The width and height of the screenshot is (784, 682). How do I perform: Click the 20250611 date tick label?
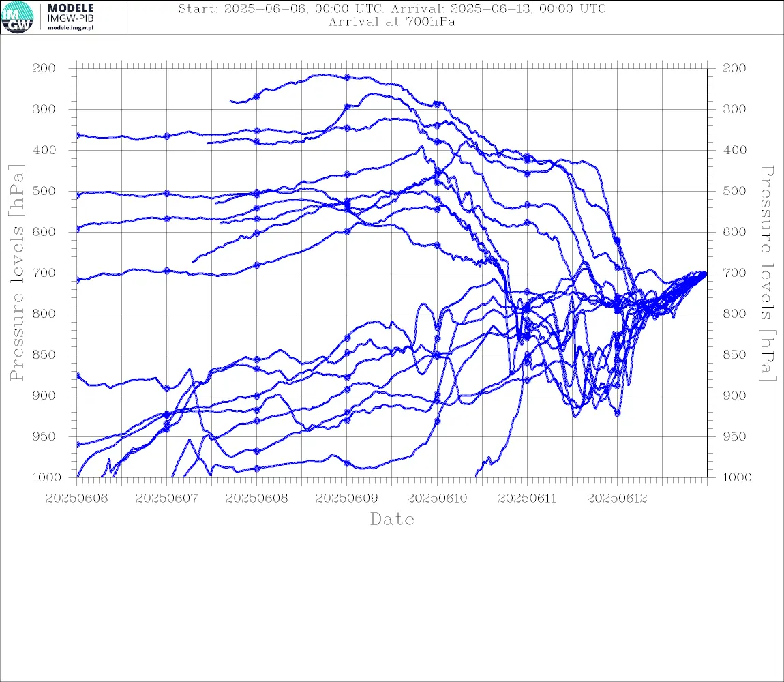(x=527, y=499)
